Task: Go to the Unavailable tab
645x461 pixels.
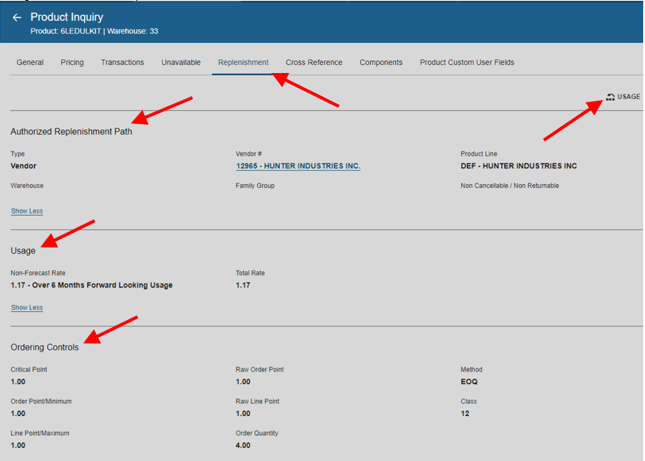Action: pyautogui.click(x=181, y=62)
